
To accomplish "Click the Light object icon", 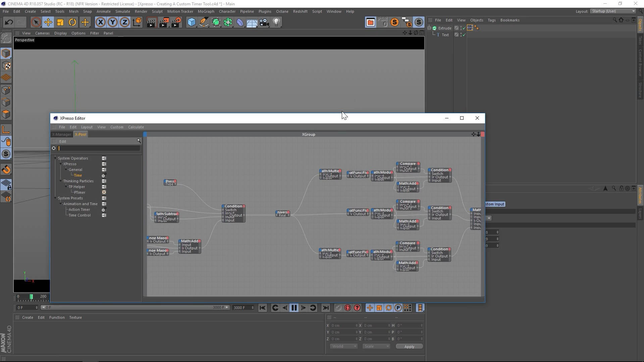I will click(x=276, y=22).
